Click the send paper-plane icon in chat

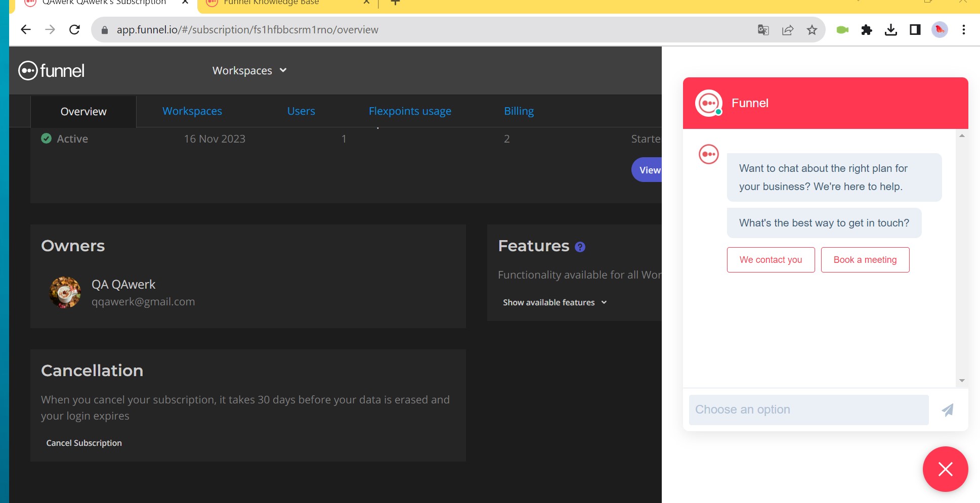pyautogui.click(x=948, y=410)
